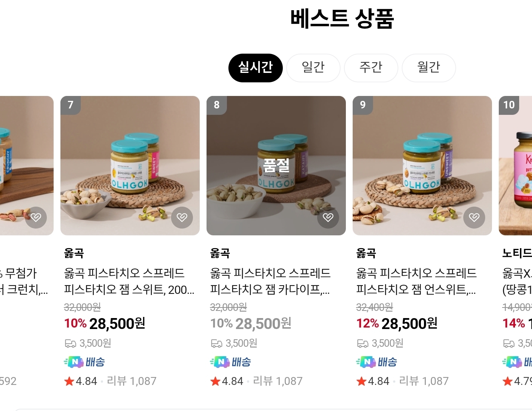532x411 pixels.
Task: Click the 노티드 brand name
Action: (517, 253)
